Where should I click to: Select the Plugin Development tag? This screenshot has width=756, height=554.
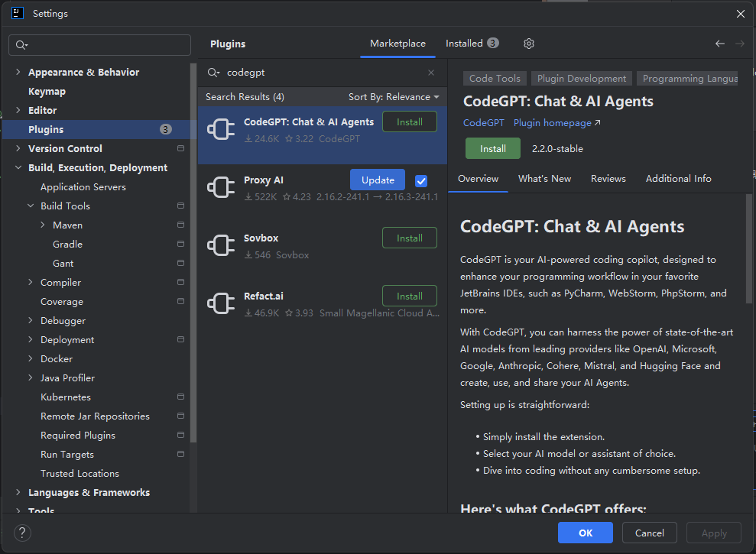coord(582,79)
